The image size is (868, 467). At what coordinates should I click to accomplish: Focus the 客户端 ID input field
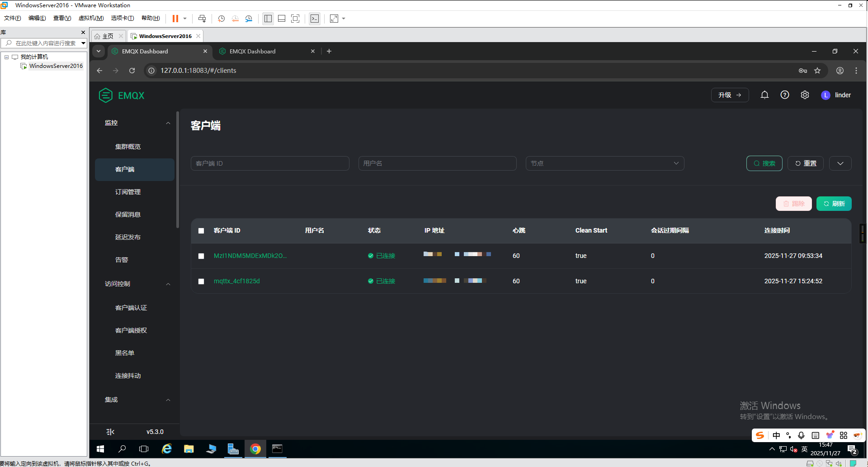270,163
